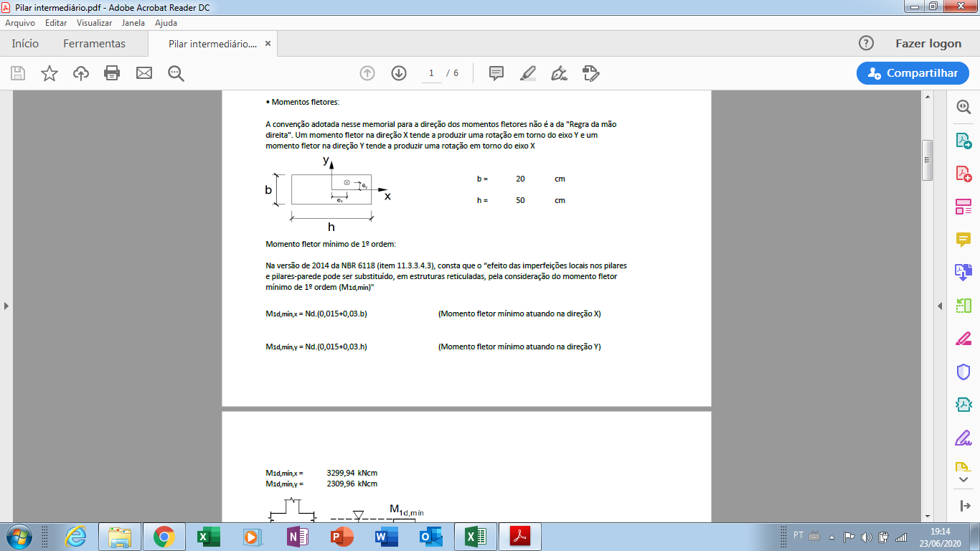Screen dimensions: 980x551
Task: Open the Ajuda menu
Action: [x=166, y=23]
